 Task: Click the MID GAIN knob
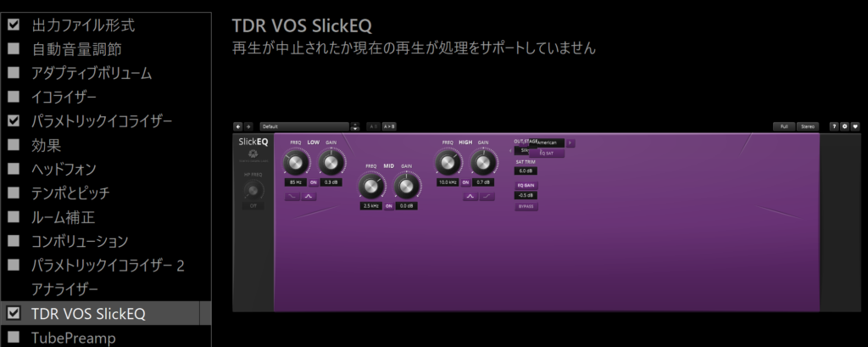[x=407, y=187]
